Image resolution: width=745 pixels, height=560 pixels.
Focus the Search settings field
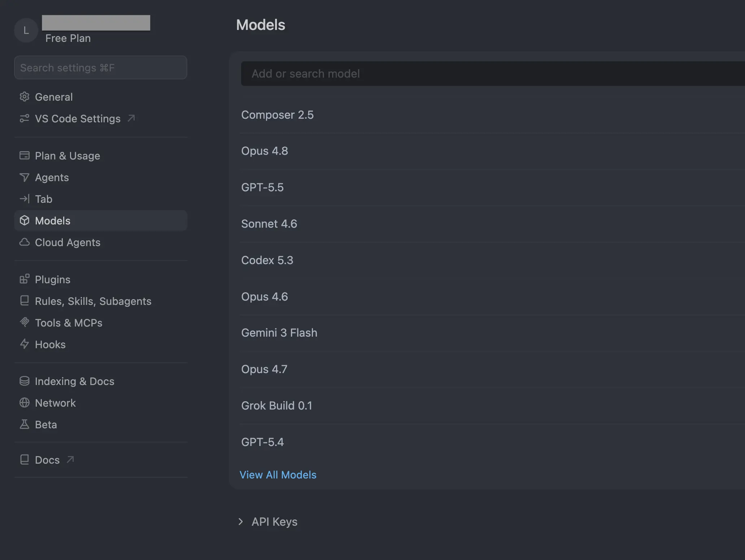click(101, 67)
